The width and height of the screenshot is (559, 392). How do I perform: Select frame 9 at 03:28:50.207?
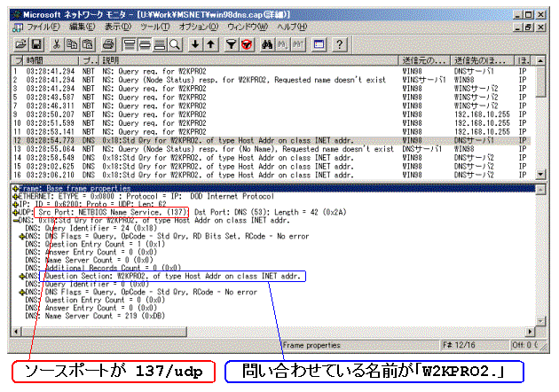272,114
